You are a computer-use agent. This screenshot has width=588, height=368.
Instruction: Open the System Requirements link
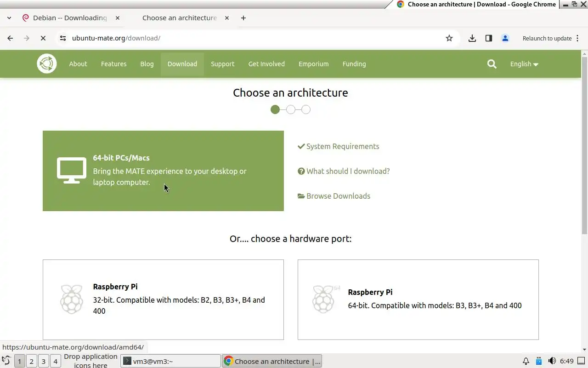(339, 146)
